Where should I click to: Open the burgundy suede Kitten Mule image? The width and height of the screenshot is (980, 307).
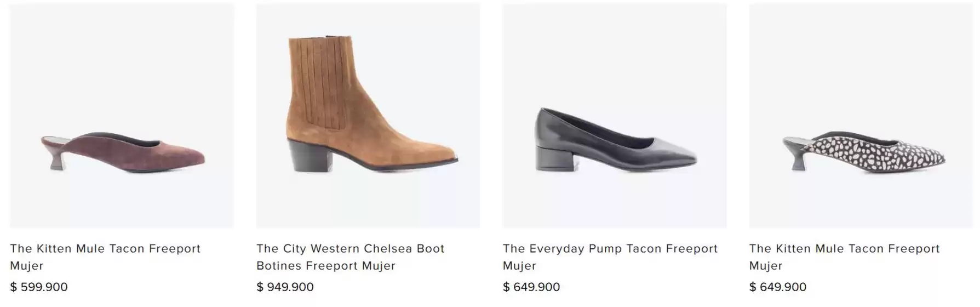[x=122, y=116]
